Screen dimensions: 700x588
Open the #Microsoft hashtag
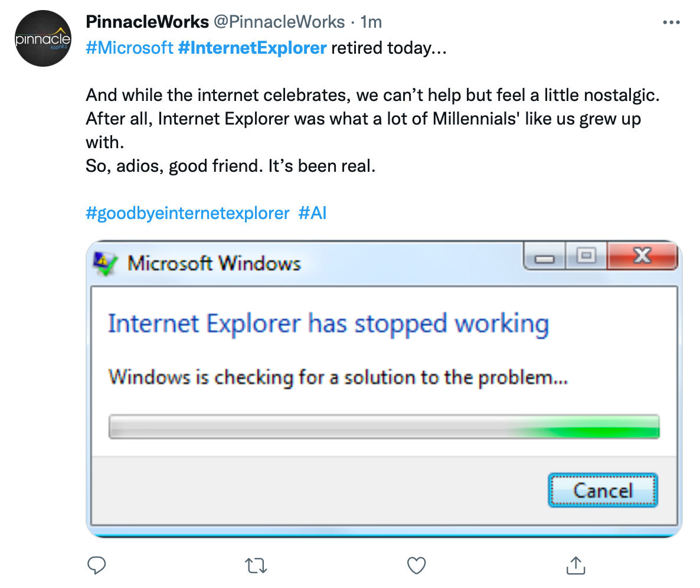pos(129,48)
